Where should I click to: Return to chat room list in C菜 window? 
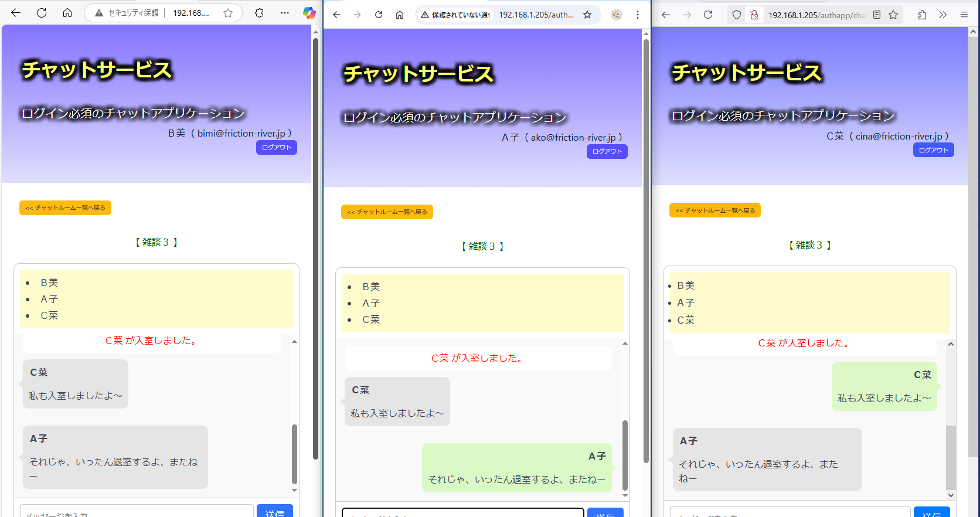(714, 210)
